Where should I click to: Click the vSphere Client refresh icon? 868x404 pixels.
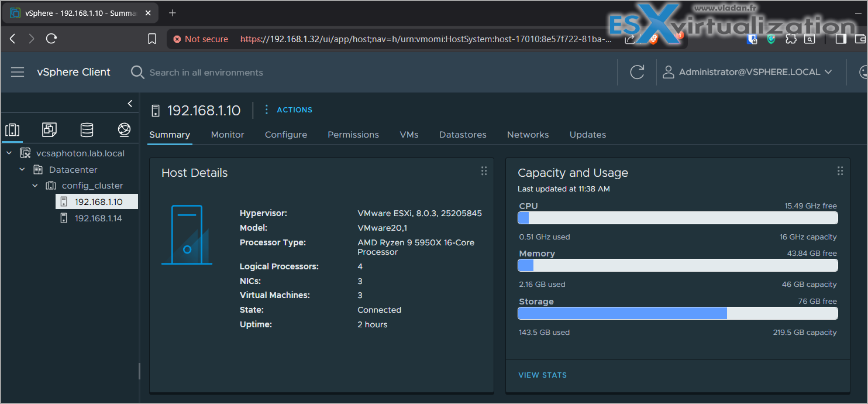coord(637,72)
